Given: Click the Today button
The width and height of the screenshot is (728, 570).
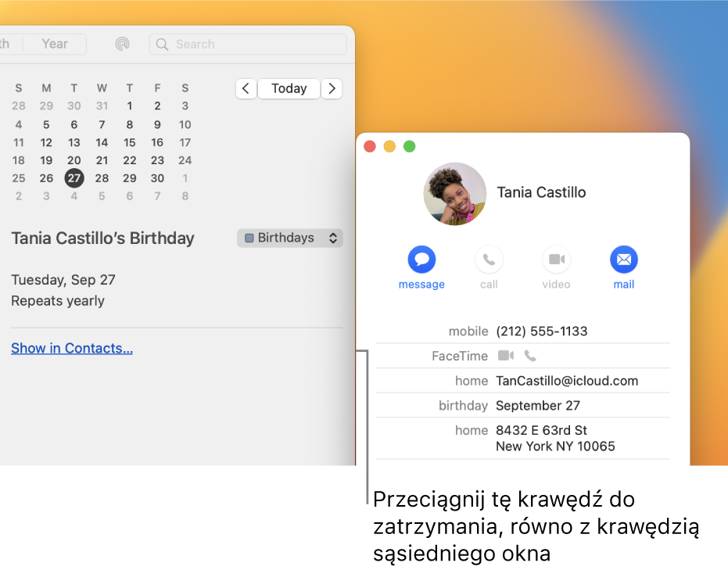Looking at the screenshot, I should click(289, 88).
